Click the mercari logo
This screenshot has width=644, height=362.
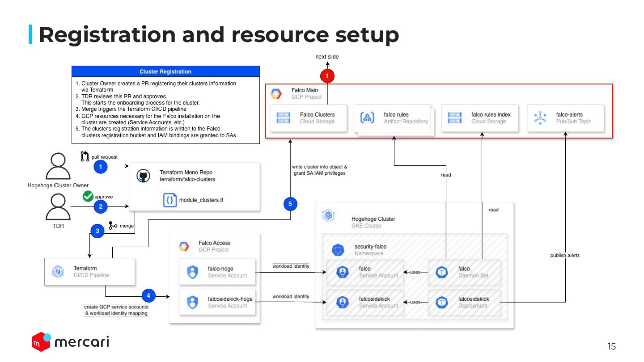pyautogui.click(x=71, y=341)
